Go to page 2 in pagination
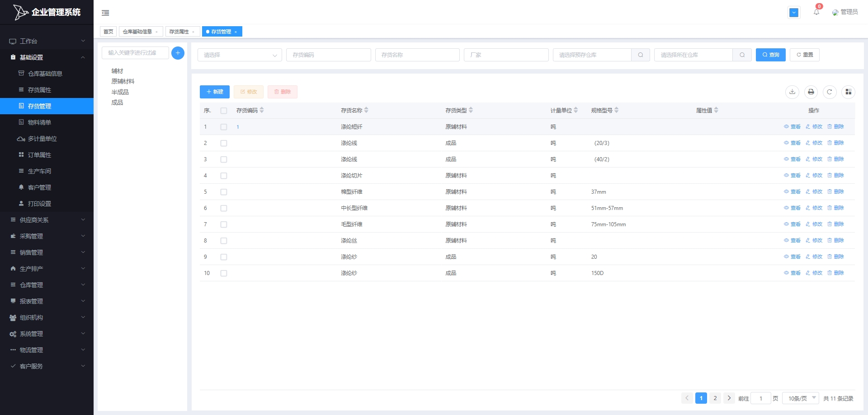 click(x=715, y=398)
